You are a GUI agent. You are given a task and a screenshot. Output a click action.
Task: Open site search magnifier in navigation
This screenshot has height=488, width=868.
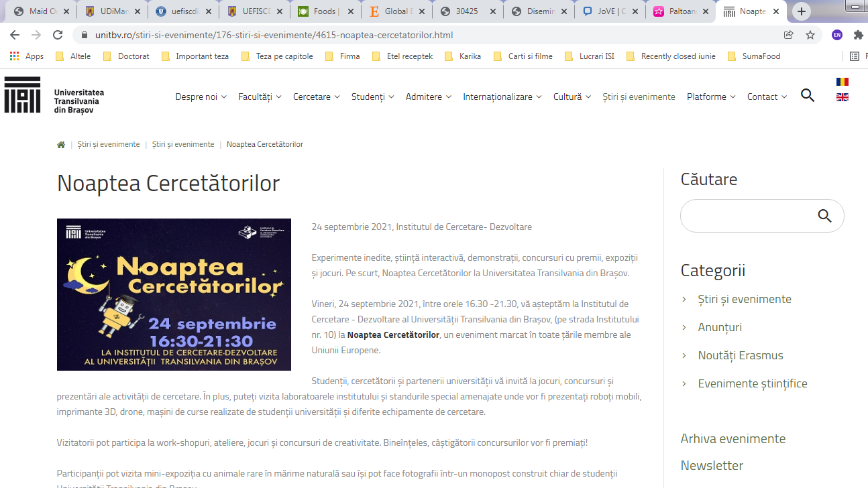[x=808, y=96]
